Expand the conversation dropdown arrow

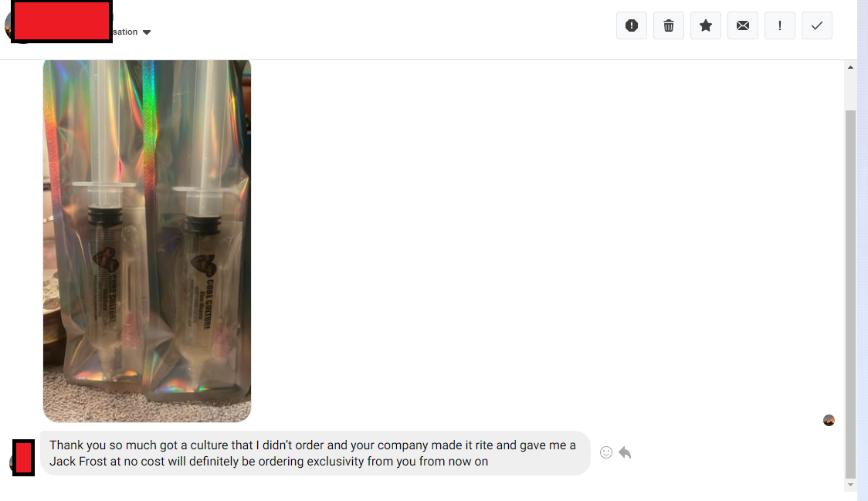[x=147, y=32]
